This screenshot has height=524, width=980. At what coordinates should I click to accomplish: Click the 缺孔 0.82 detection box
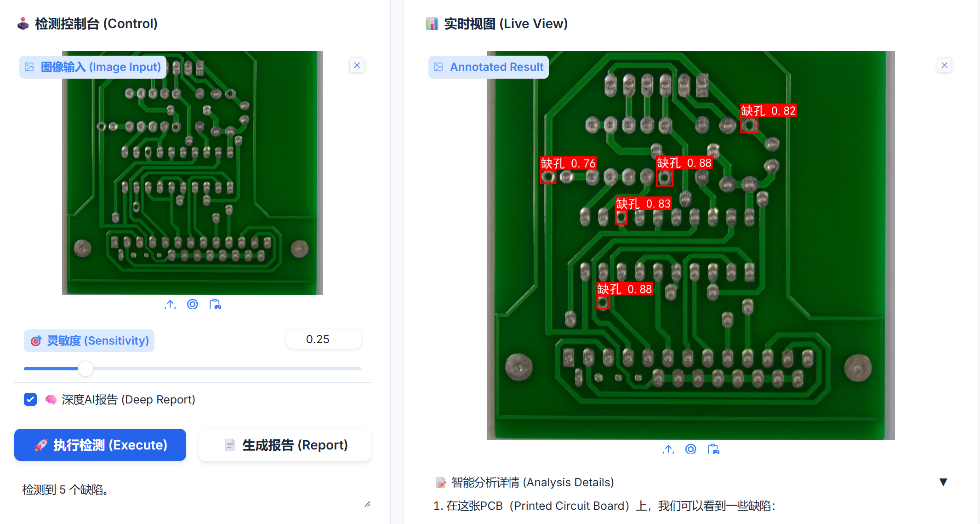[749, 125]
